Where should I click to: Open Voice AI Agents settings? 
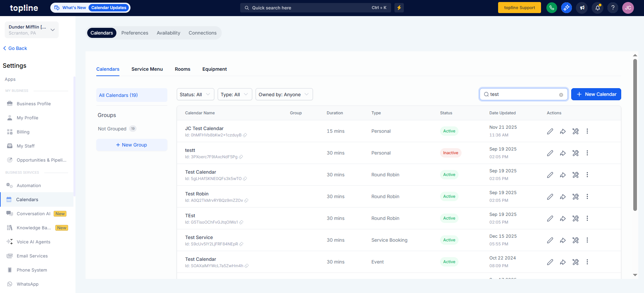pos(34,242)
